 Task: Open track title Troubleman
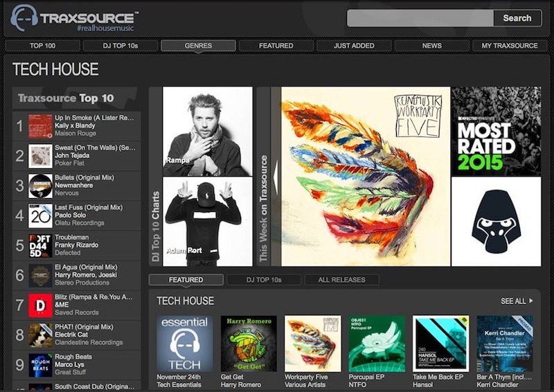[72, 237]
